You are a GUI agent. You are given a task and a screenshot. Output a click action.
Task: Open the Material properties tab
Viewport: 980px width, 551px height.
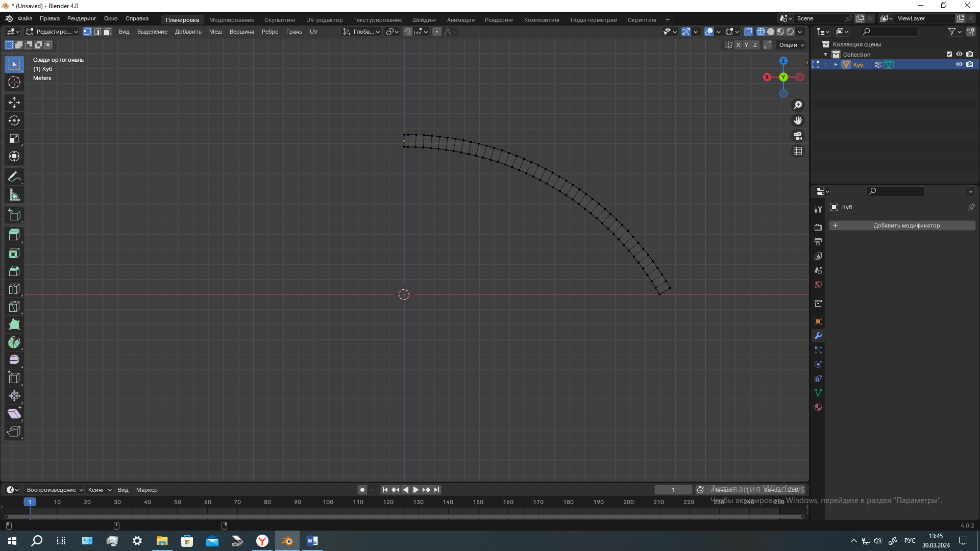point(818,407)
